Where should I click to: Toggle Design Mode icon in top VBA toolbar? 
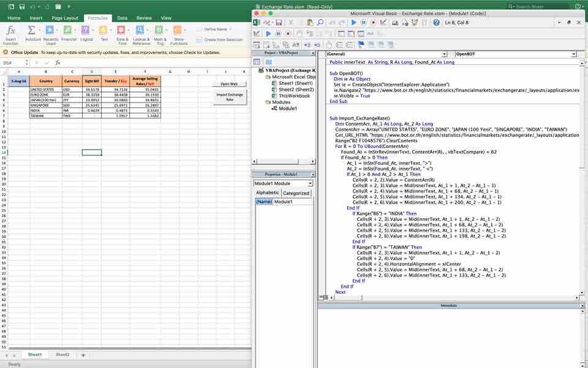pyautogui.click(x=383, y=23)
